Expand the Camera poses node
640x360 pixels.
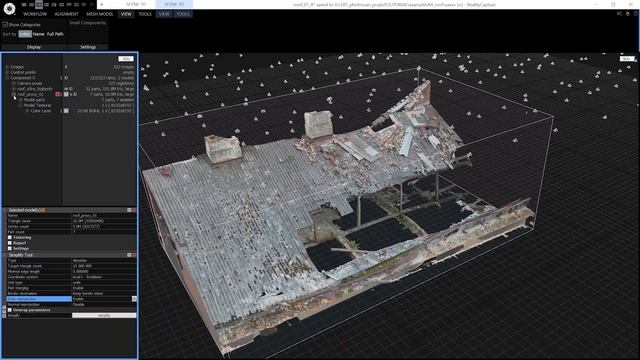[x=14, y=83]
